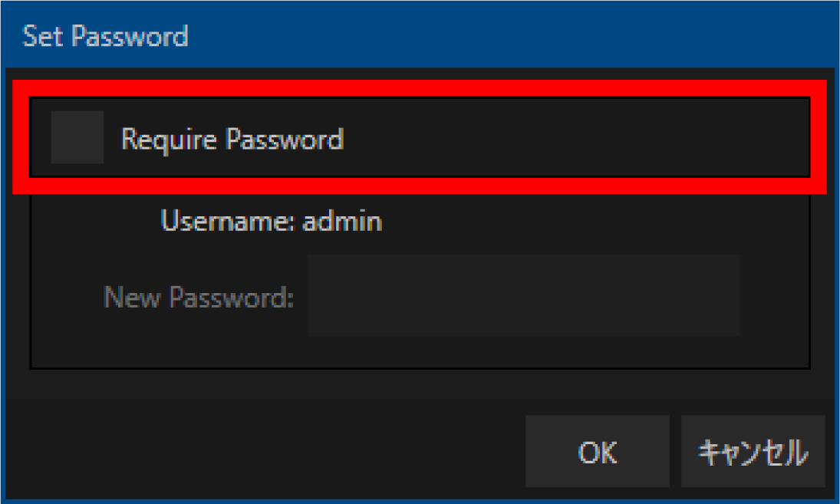840x504 pixels.
Task: Tick the box left of Require Password
Action: tap(77, 137)
